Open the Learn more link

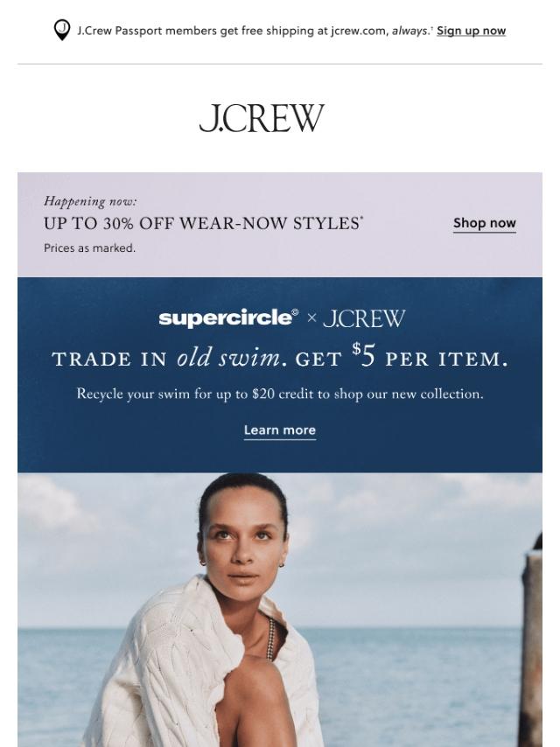coord(280,430)
